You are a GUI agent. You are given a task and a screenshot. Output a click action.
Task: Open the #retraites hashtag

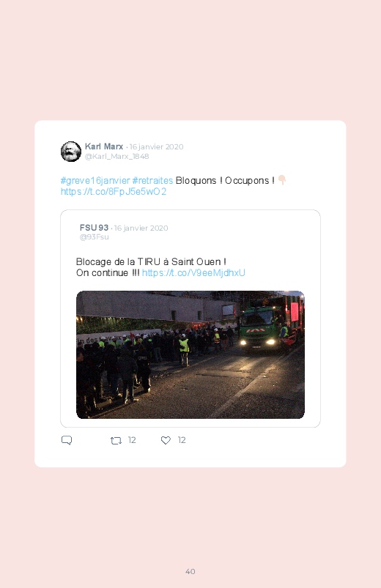152,180
